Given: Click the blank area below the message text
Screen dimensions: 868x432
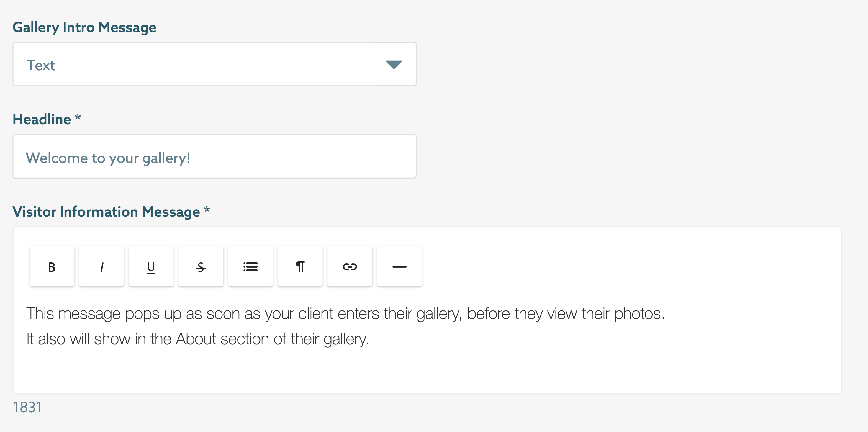Looking at the screenshot, I should 427,371.
